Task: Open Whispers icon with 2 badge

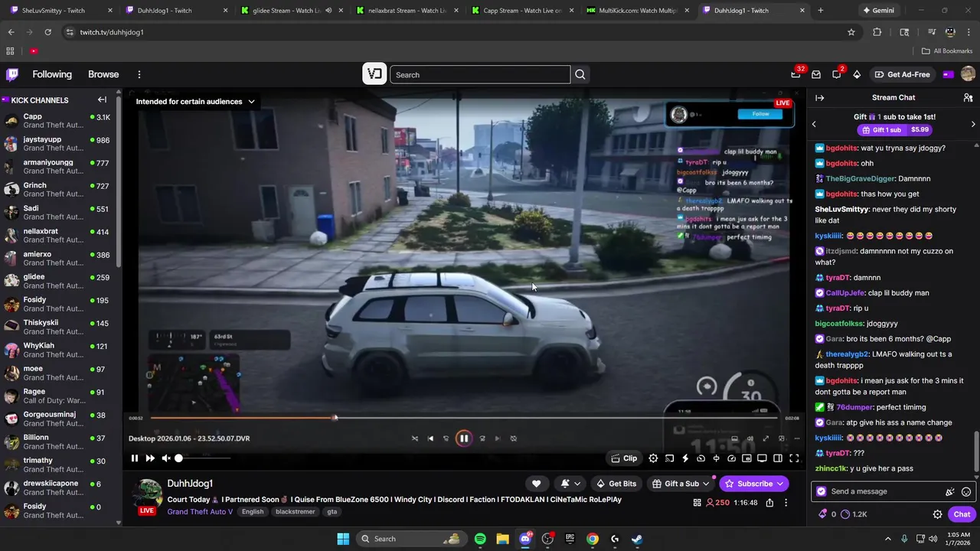Action: (837, 74)
